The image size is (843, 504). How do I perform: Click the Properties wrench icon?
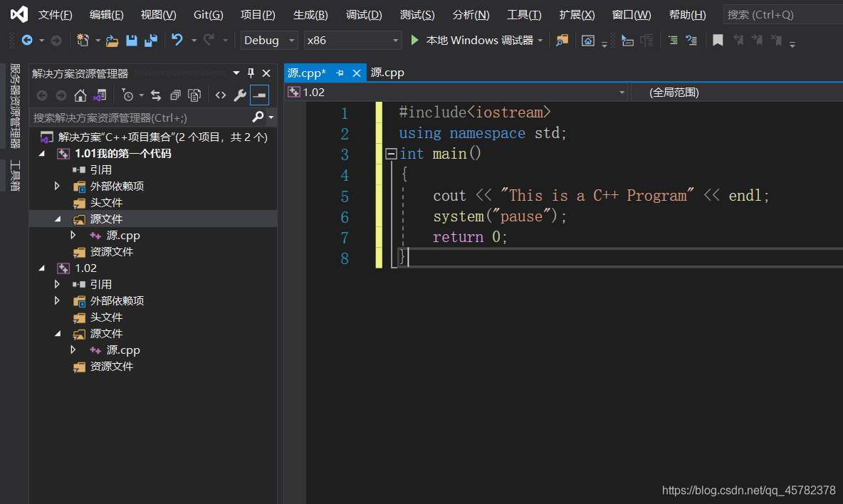pyautogui.click(x=240, y=95)
